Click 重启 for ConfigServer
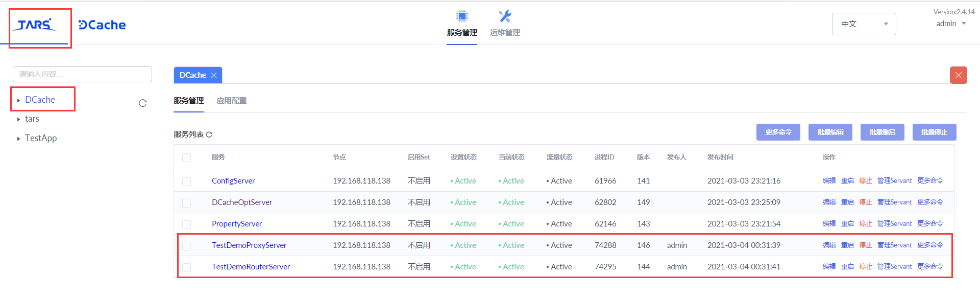Image resolution: width=980 pixels, height=297 pixels. coord(848,180)
